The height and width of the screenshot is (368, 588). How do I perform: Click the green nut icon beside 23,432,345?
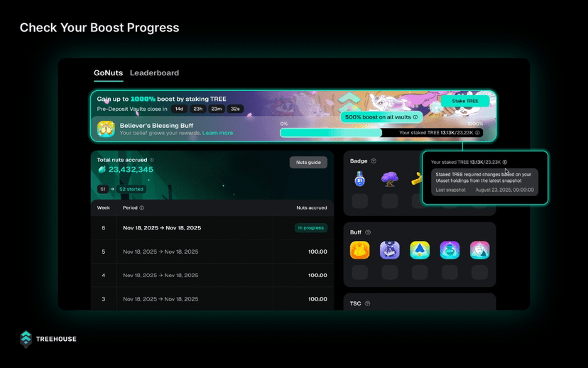102,170
